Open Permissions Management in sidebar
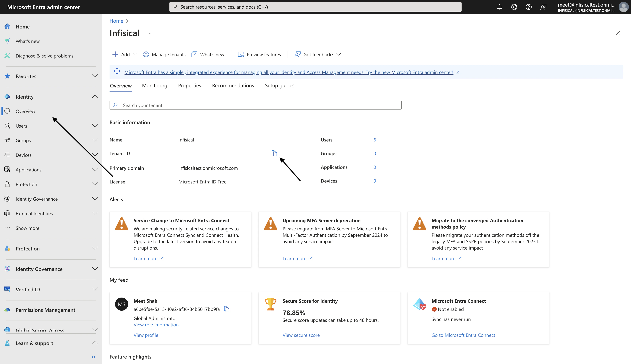 pyautogui.click(x=45, y=310)
